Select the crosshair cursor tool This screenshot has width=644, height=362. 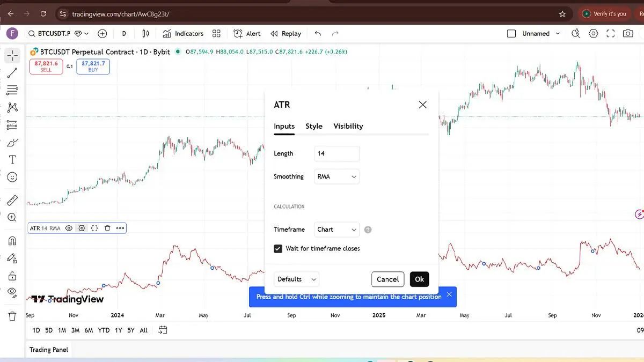pyautogui.click(x=12, y=55)
